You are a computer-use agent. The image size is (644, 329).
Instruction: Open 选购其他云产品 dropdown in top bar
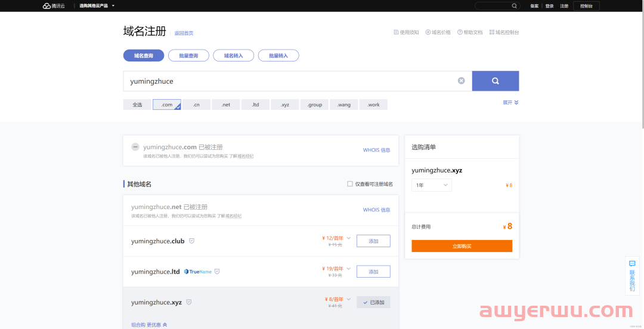pyautogui.click(x=97, y=6)
